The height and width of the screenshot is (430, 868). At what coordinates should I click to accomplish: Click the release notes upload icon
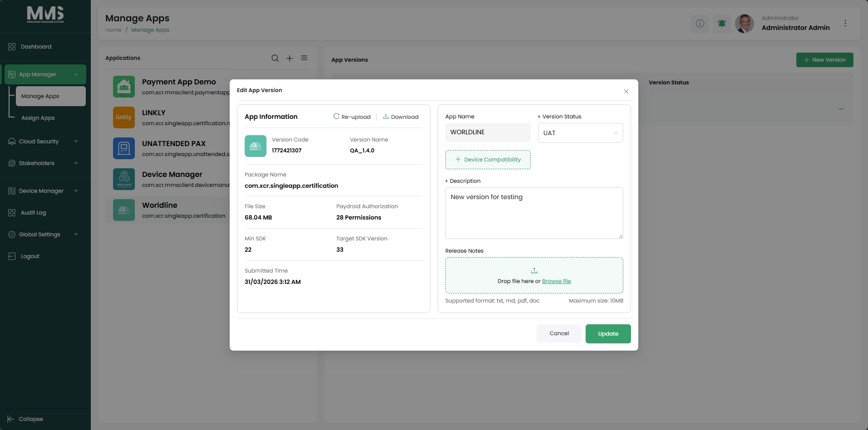click(x=534, y=270)
